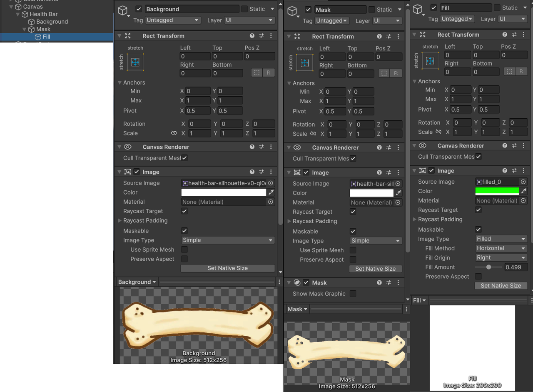Image resolution: width=533 pixels, height=392 pixels.
Task: Select Mask object in the hierarchy
Action: point(43,29)
